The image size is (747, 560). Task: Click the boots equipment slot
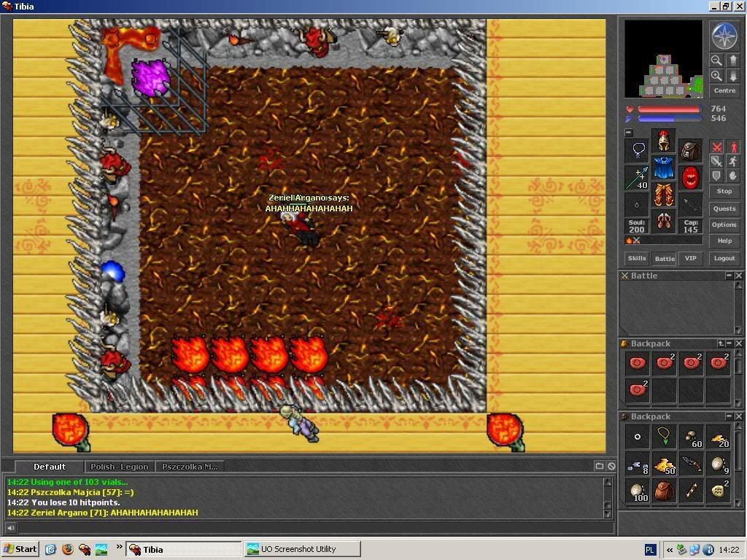pos(664,221)
